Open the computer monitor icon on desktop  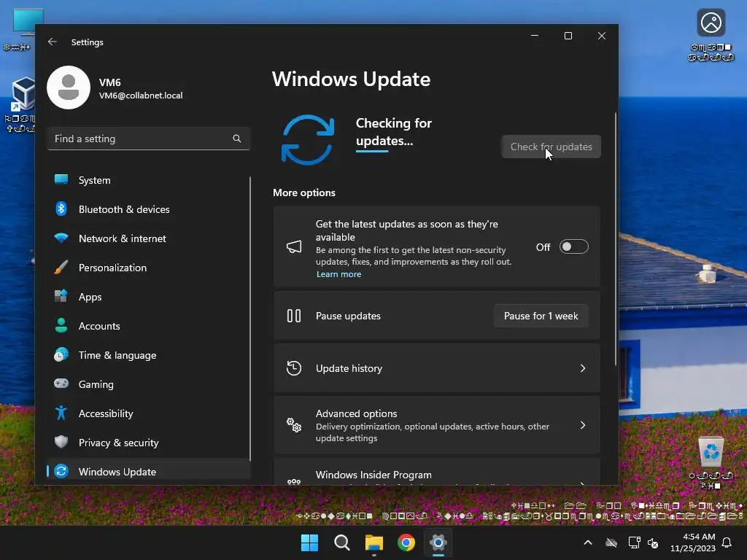28,23
